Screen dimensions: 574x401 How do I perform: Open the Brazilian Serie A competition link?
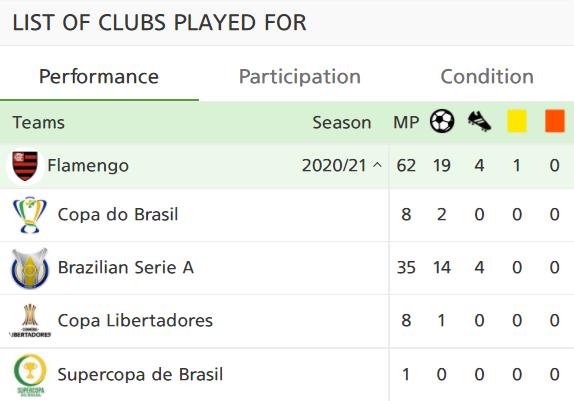(x=126, y=267)
